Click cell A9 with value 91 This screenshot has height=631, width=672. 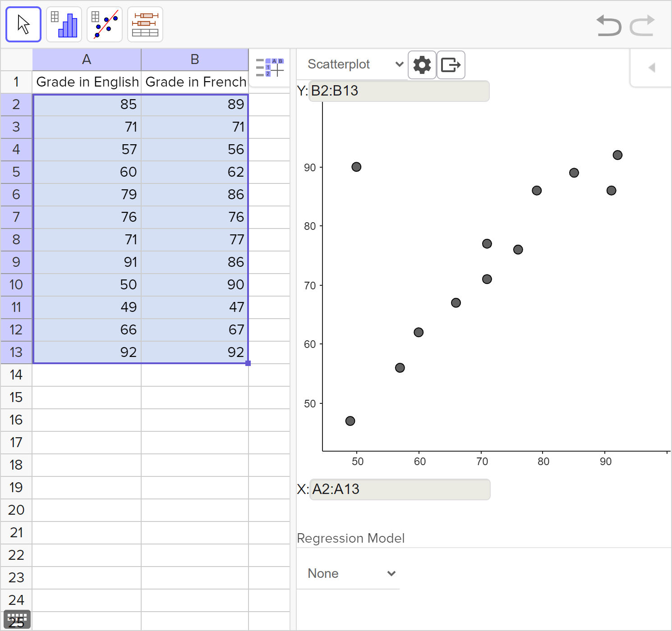tap(87, 262)
